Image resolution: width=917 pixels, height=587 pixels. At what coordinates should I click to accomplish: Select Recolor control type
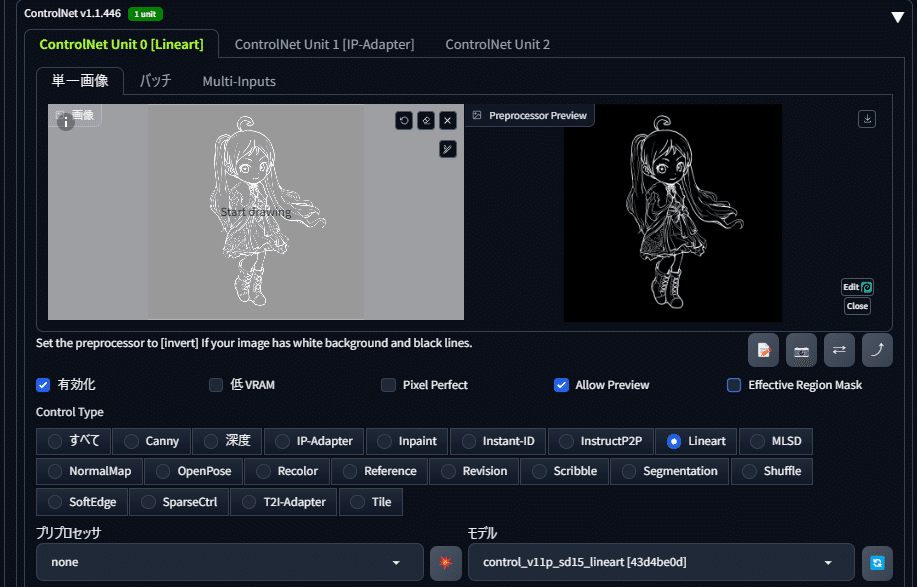[x=287, y=471]
